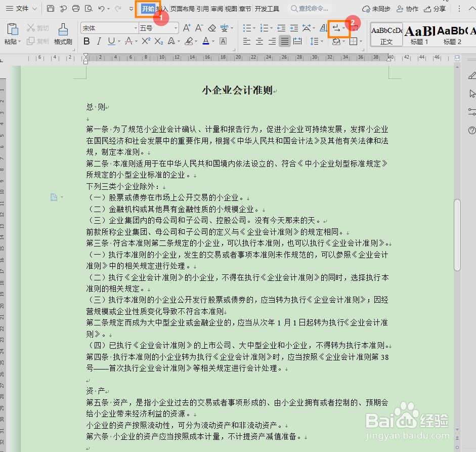
Task: Click the text highlight color icon
Action: tap(189, 41)
